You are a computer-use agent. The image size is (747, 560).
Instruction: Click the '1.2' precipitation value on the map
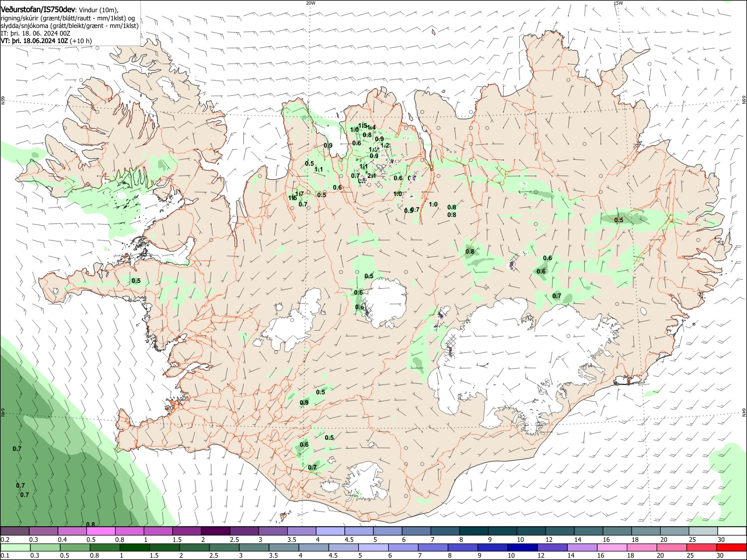[x=385, y=146]
